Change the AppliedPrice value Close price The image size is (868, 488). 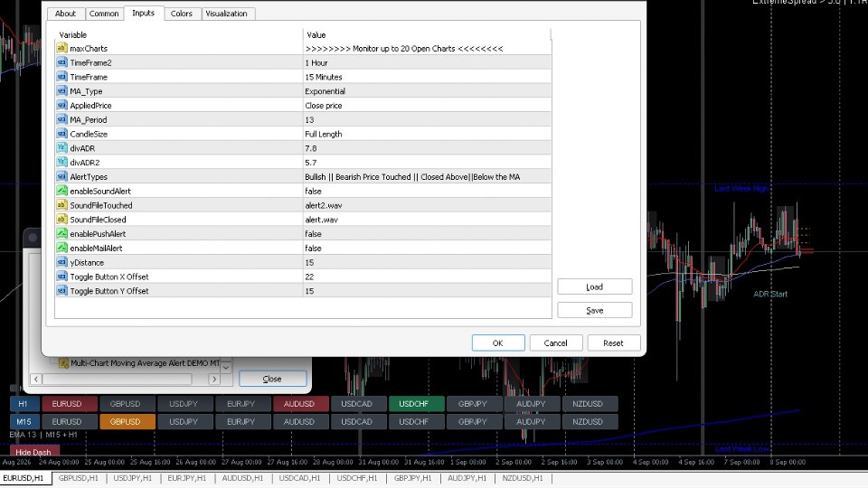point(427,106)
